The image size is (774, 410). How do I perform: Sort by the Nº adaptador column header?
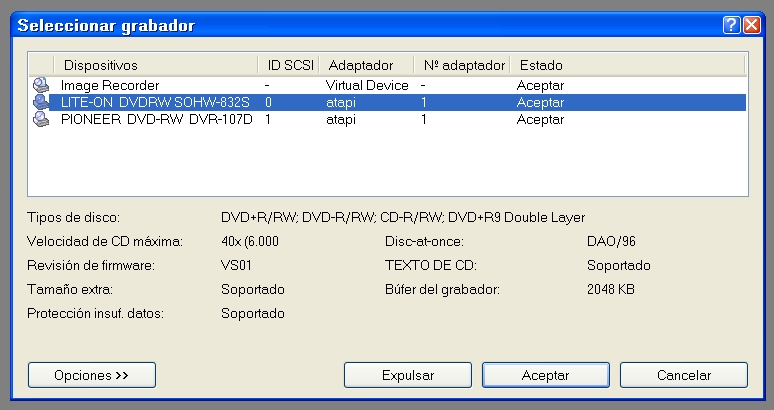click(x=462, y=65)
